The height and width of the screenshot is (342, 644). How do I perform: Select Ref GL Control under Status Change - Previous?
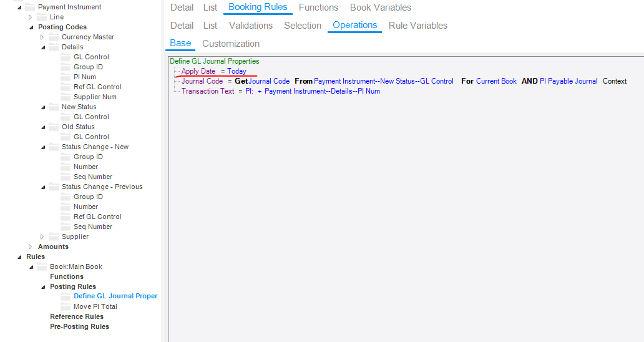[x=97, y=217]
